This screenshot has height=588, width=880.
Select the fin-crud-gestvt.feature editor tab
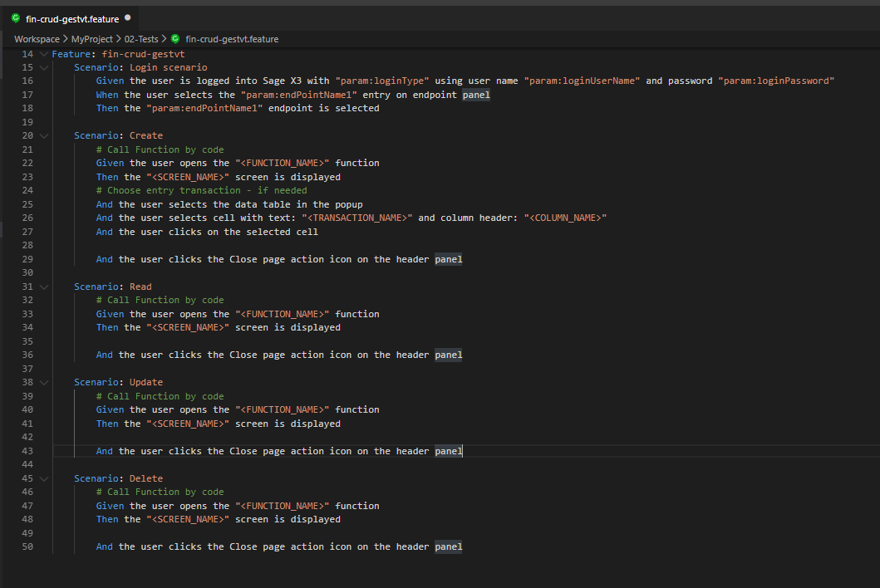(x=70, y=18)
